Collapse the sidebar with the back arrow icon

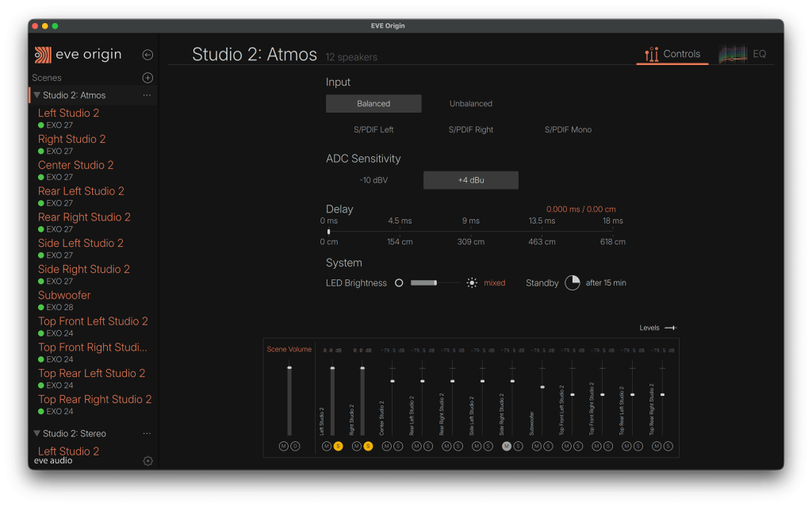pos(147,55)
